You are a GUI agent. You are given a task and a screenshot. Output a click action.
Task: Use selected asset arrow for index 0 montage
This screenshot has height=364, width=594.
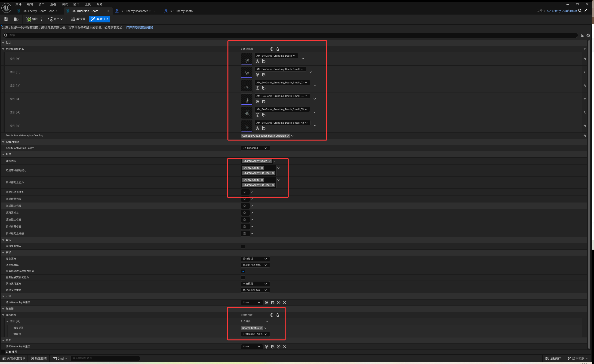pyautogui.click(x=258, y=61)
